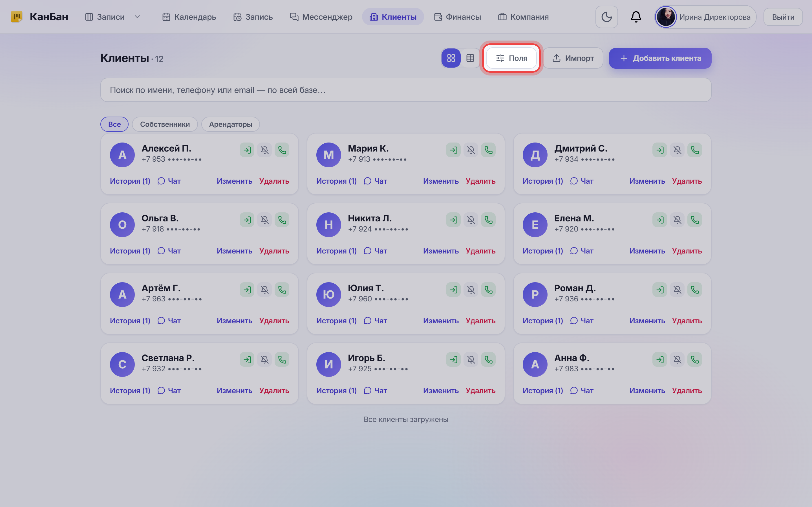Go to Календарь in navigation
Screen dimensions: 812x507
[x=189, y=17]
